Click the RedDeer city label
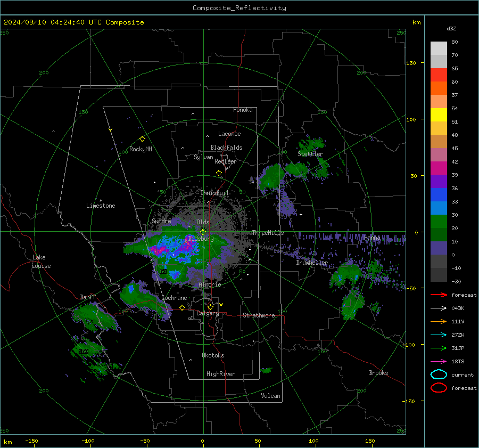 226,161
